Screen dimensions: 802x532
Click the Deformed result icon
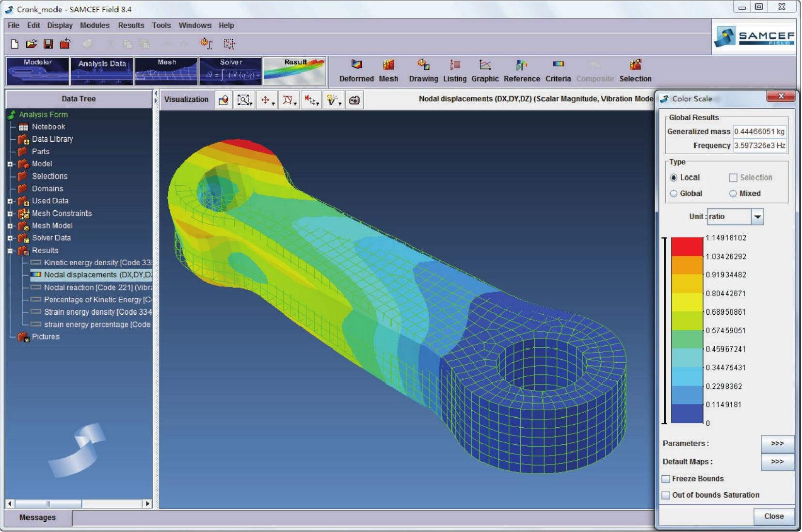point(356,65)
